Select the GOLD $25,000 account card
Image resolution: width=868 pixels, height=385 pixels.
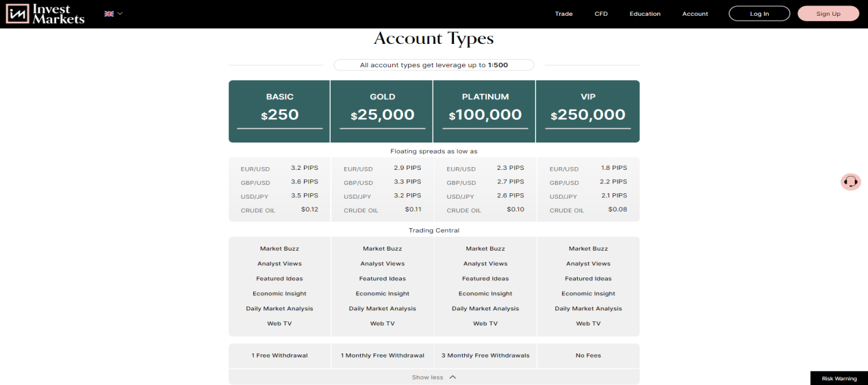[x=382, y=111]
